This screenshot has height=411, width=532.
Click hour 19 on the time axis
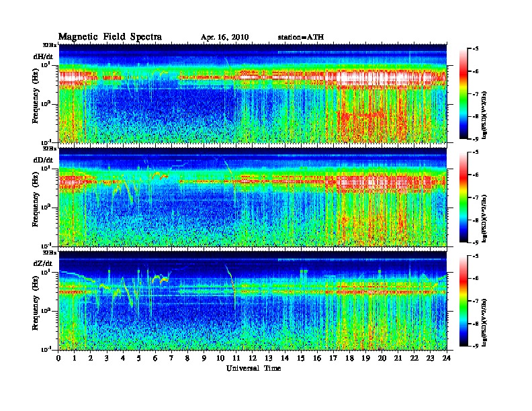365,359
